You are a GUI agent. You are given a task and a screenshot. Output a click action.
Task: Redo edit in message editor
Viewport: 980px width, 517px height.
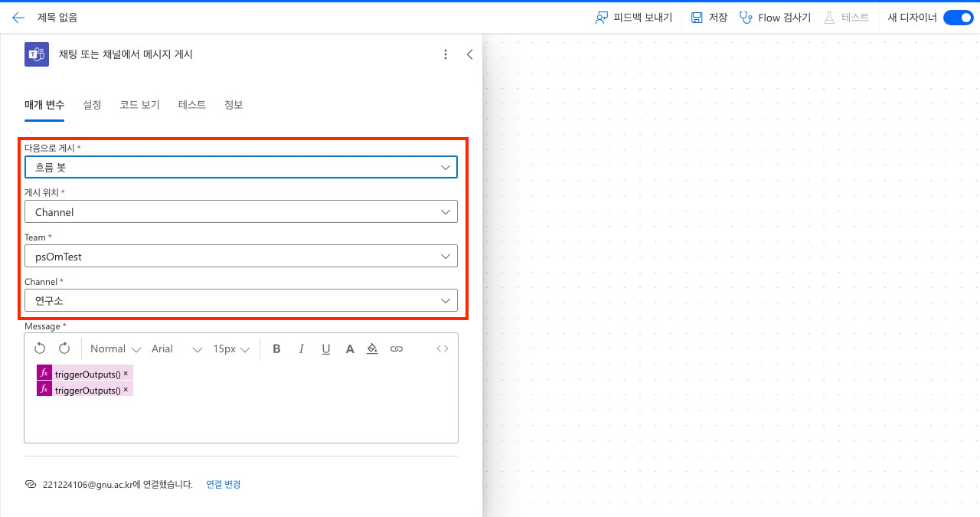tap(64, 348)
